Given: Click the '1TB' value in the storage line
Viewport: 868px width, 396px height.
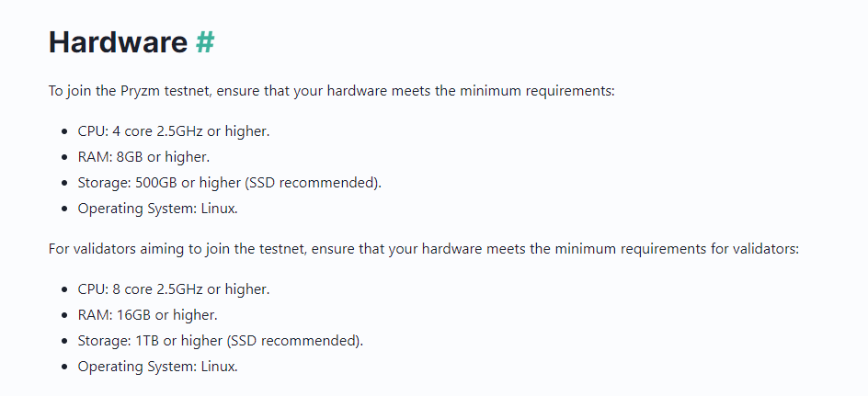Looking at the screenshot, I should [147, 341].
